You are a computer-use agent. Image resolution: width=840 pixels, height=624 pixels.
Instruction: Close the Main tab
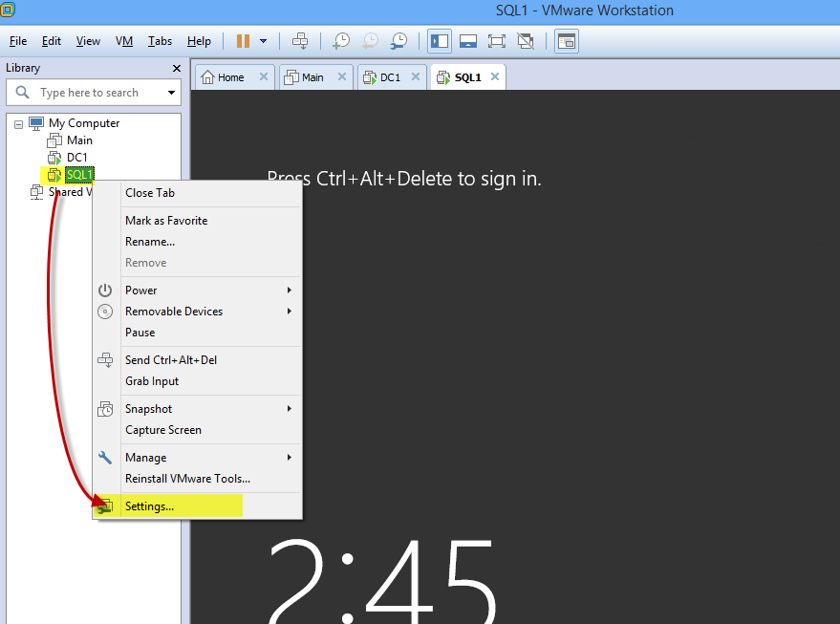[342, 76]
